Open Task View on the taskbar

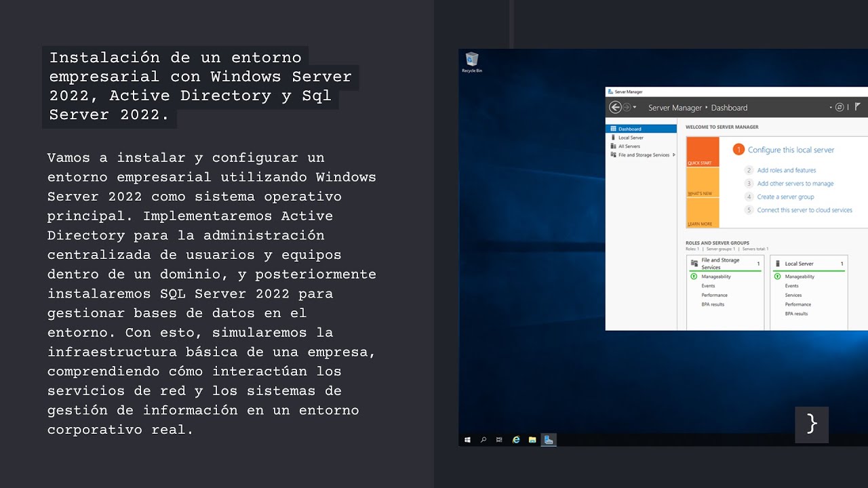[499, 440]
